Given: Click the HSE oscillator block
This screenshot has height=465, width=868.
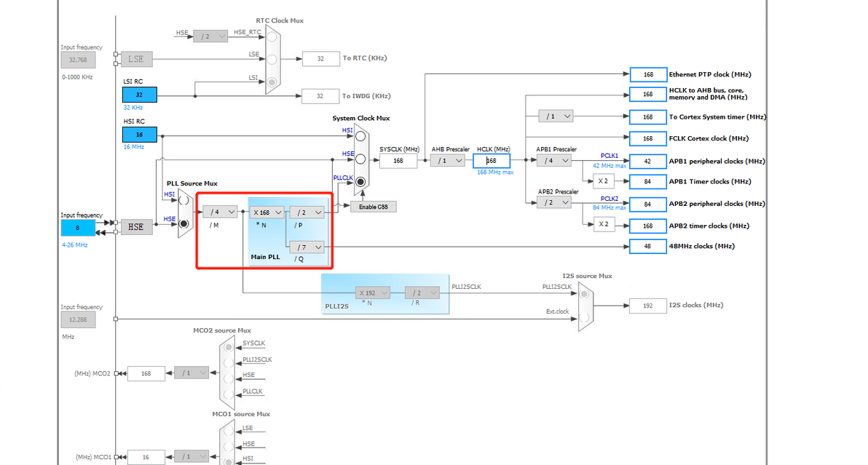Looking at the screenshot, I should point(136,227).
